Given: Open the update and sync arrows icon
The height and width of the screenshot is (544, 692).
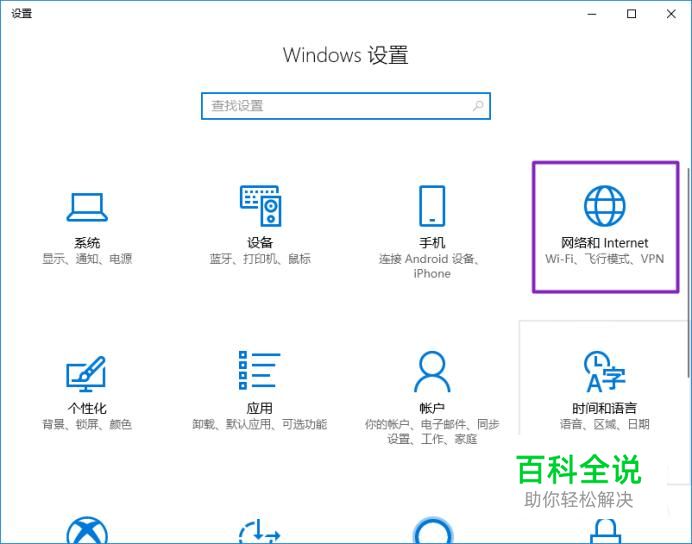Looking at the screenshot, I should pyautogui.click(x=260, y=531).
